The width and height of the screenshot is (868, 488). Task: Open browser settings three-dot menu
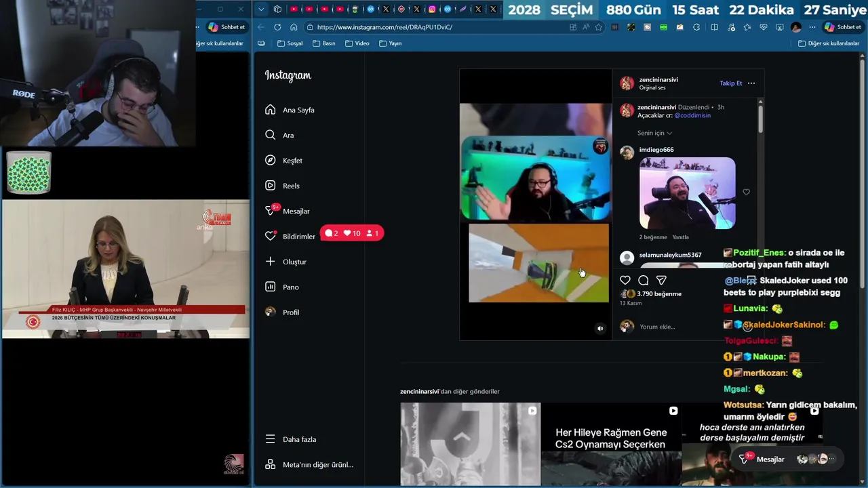812,27
